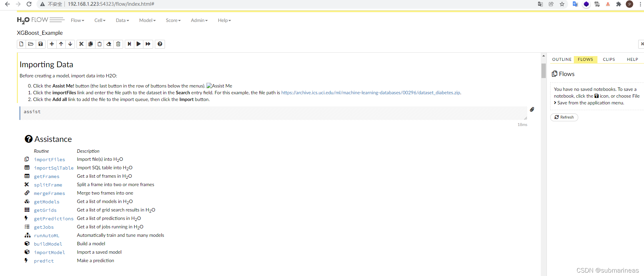
Task: Click the splitFrame routine link
Action: click(48, 185)
